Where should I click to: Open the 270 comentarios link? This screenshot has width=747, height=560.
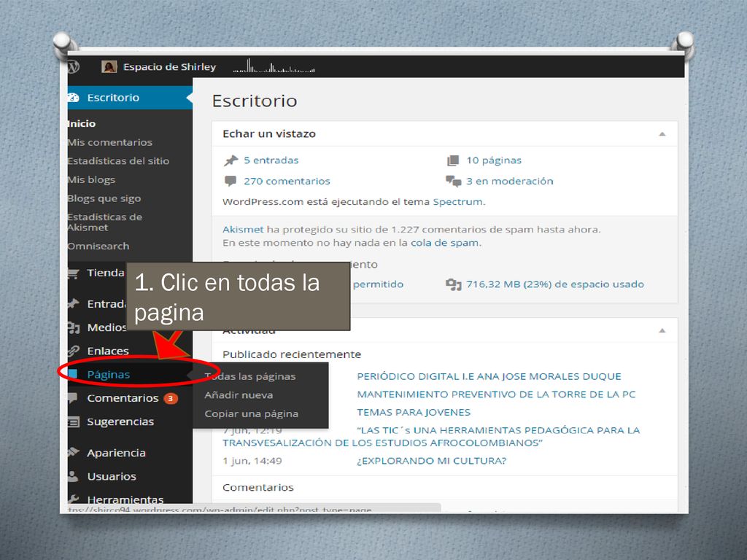click(x=287, y=181)
